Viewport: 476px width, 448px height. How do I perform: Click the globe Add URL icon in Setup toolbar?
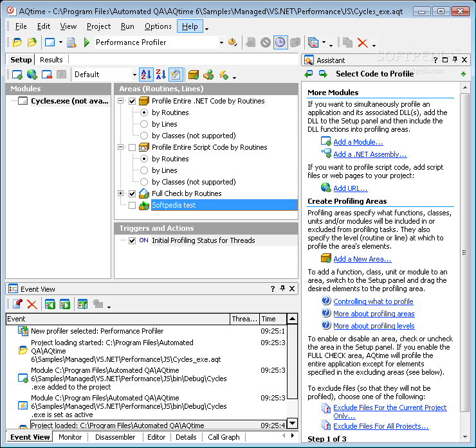click(x=32, y=75)
